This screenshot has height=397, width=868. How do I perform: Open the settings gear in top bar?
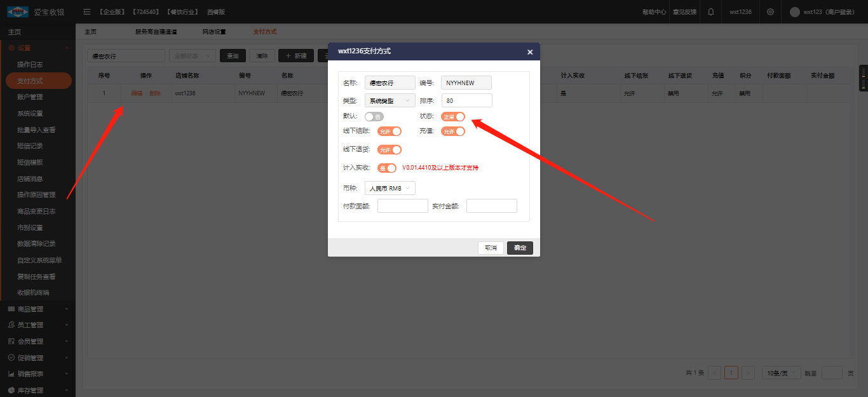click(x=770, y=12)
